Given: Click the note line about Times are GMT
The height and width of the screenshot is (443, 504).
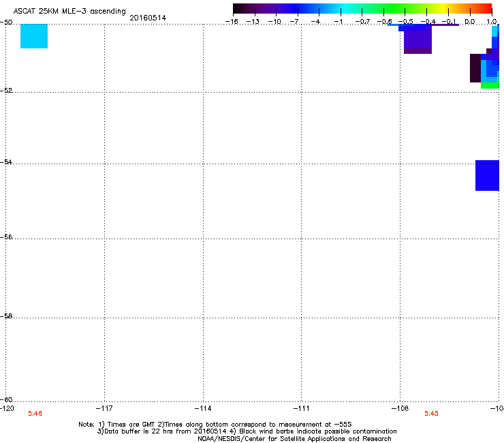Looking at the screenshot, I should (215, 425).
